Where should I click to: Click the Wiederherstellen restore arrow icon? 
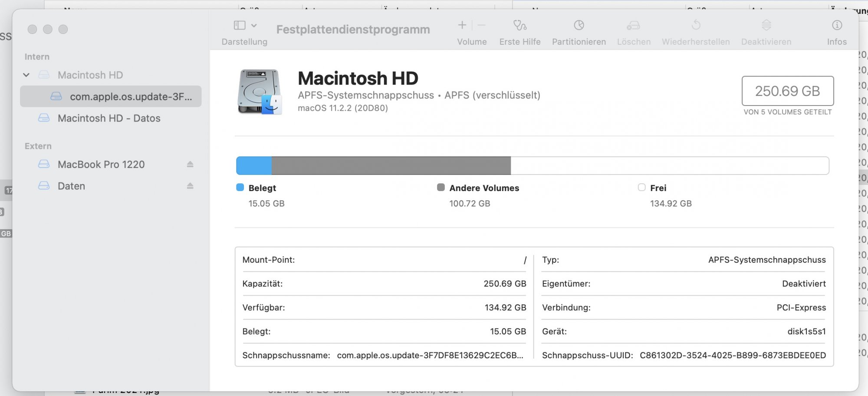pyautogui.click(x=696, y=25)
